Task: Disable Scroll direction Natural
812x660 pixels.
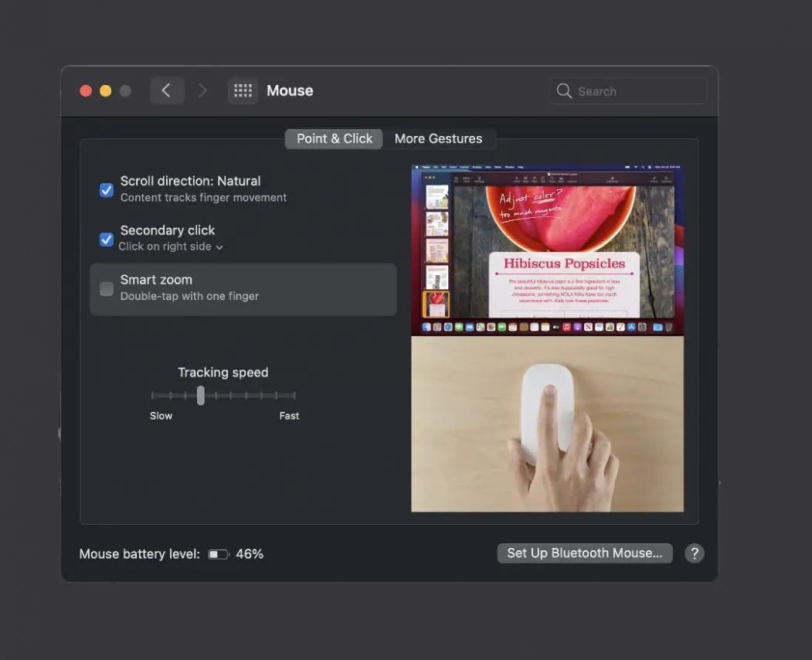Action: pyautogui.click(x=106, y=189)
